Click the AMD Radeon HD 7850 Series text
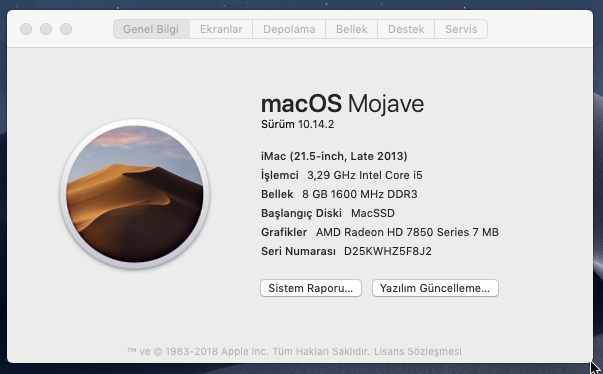603x374 pixels. point(393,232)
